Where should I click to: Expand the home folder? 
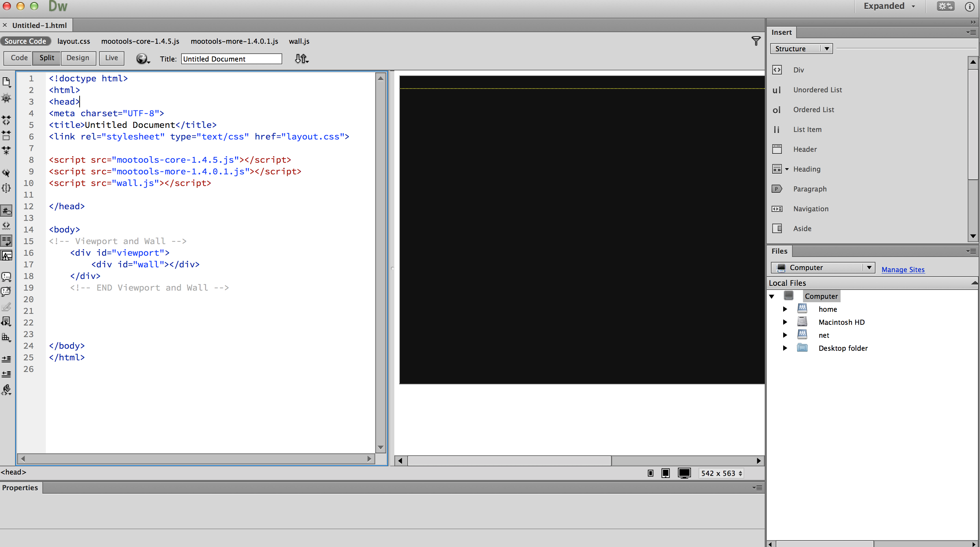click(x=785, y=309)
